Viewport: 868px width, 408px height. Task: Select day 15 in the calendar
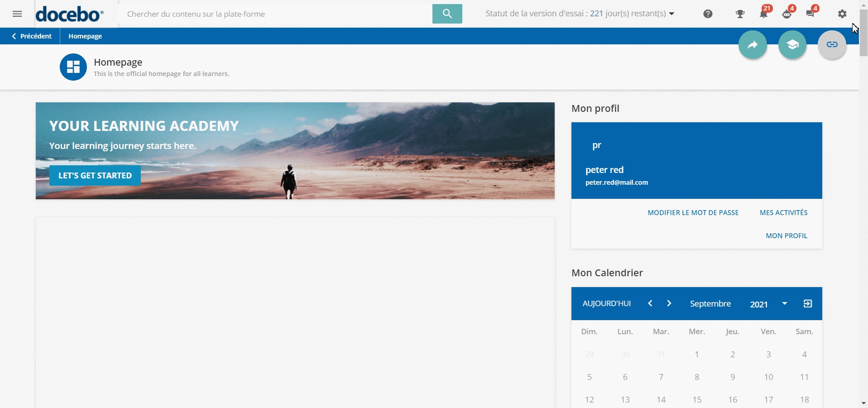[697, 399]
